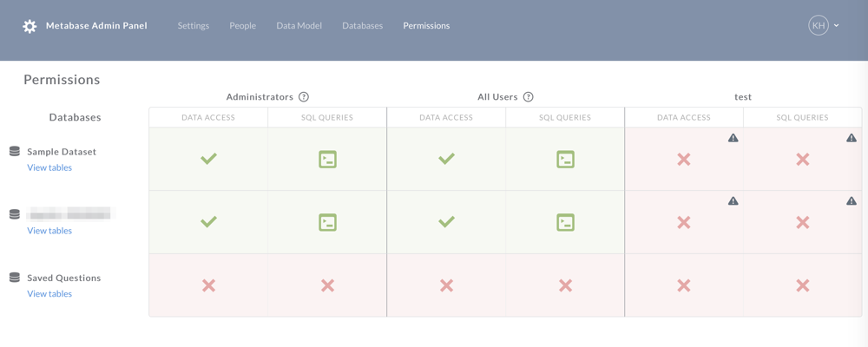Image resolution: width=868 pixels, height=347 pixels.
Task: Open View tables link under blurred database
Action: point(49,231)
